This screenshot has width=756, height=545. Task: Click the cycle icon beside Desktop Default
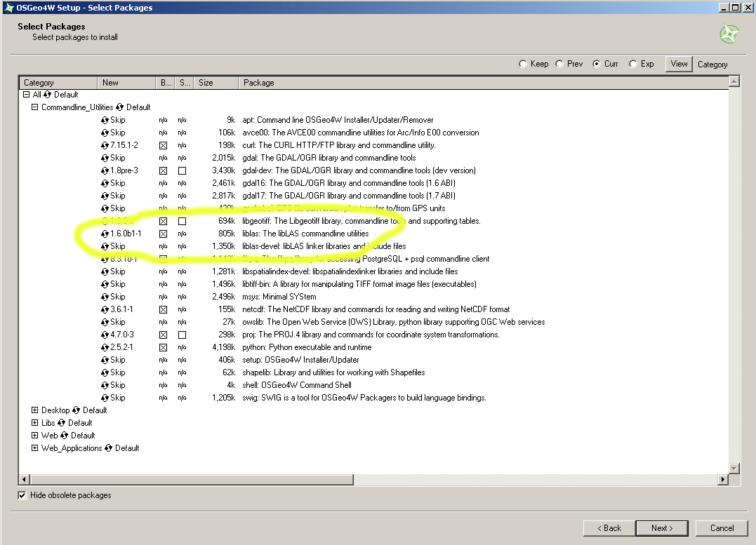pos(77,410)
